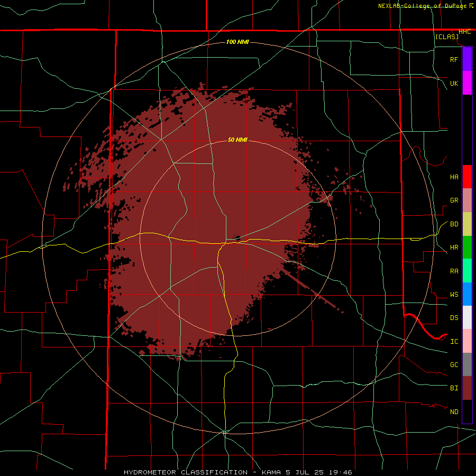Click the RA light-green legend swatch
Image resolution: width=476 pixels, height=476 pixels.
click(x=467, y=271)
